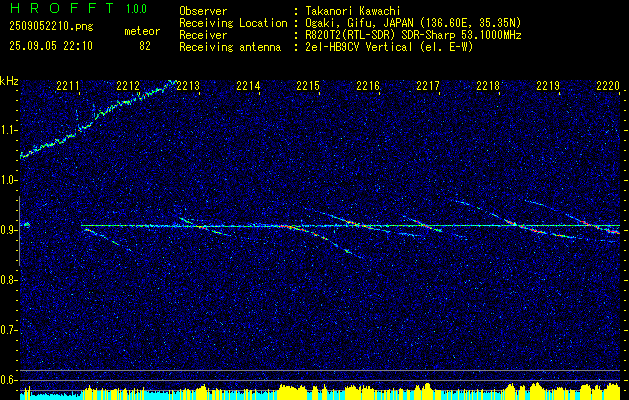Viewport: 629px width, 400px height.
Task: Click the Observer field label
Action: [203, 11]
